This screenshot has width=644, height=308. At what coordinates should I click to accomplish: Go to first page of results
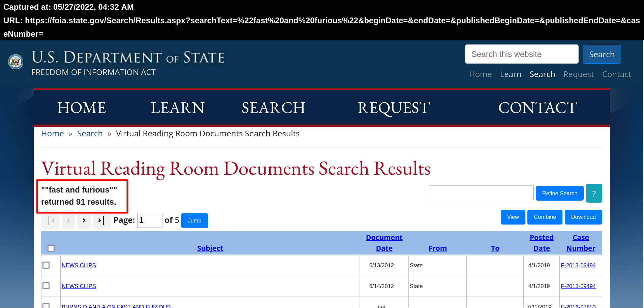click(x=51, y=220)
